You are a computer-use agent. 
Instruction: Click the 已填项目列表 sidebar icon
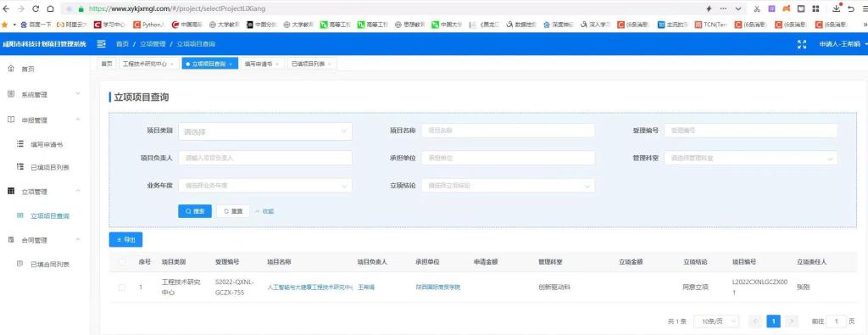tap(20, 166)
